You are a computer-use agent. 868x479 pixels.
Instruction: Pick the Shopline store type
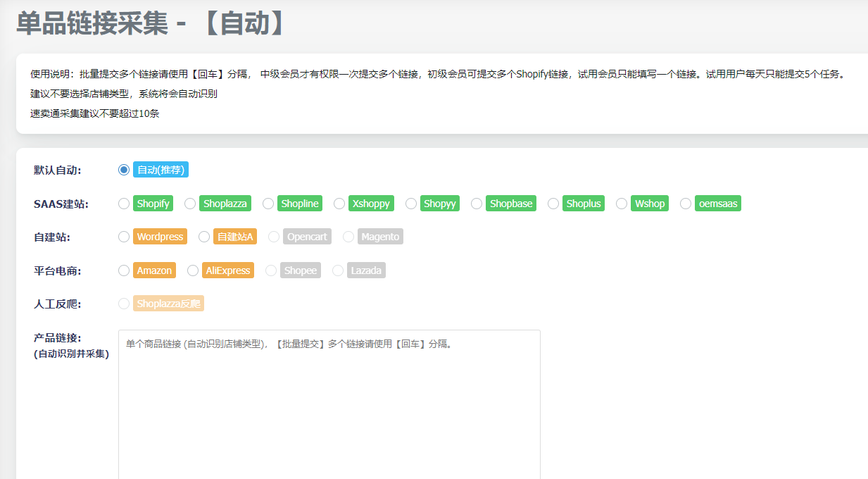point(268,204)
